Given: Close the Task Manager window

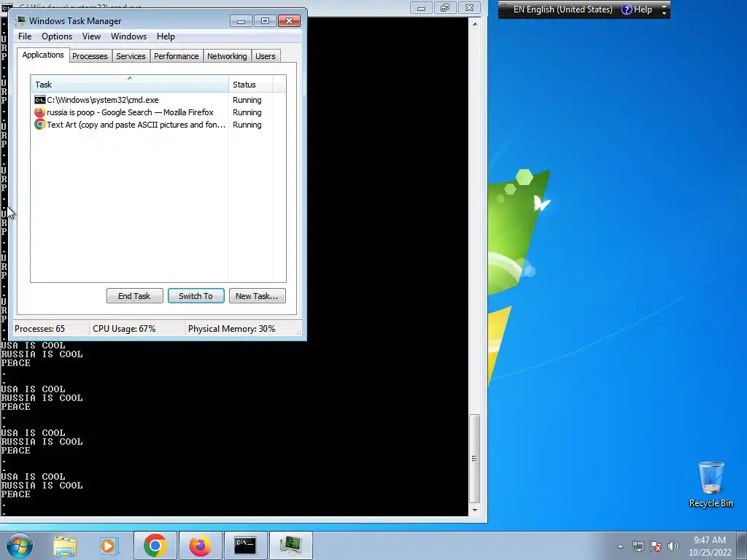Looking at the screenshot, I should 289,21.
